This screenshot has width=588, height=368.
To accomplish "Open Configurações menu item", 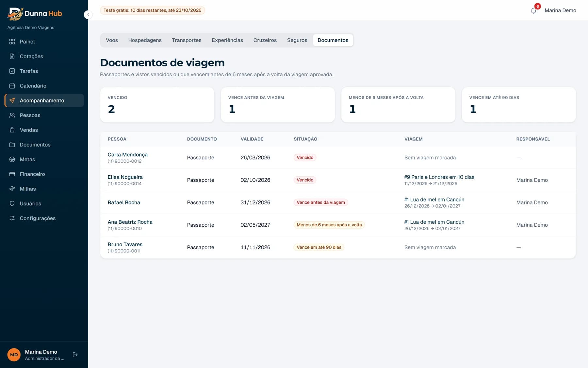I will pos(44,218).
